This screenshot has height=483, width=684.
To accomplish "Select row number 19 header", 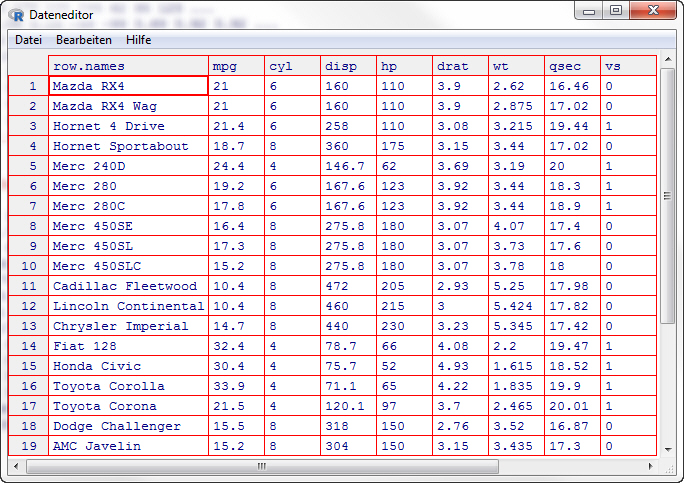I will point(29,446).
